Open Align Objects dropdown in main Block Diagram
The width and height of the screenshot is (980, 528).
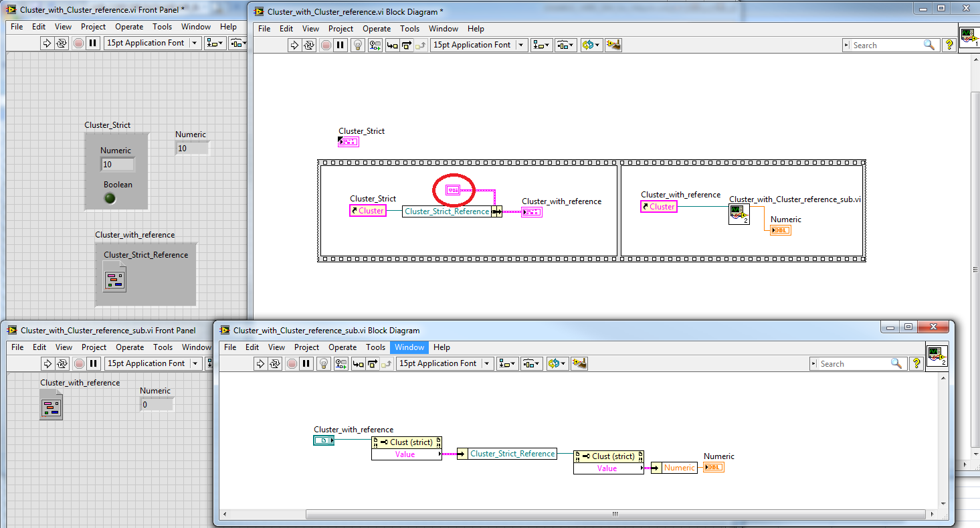[542, 45]
